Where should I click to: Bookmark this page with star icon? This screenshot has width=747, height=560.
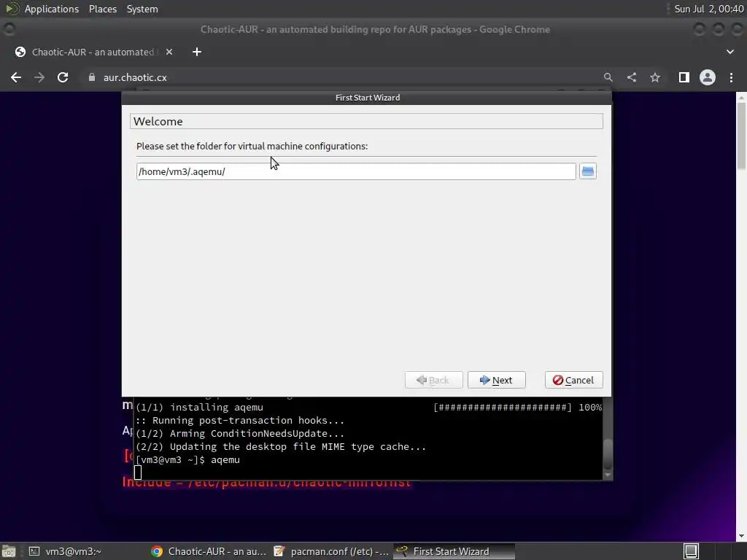[655, 77]
